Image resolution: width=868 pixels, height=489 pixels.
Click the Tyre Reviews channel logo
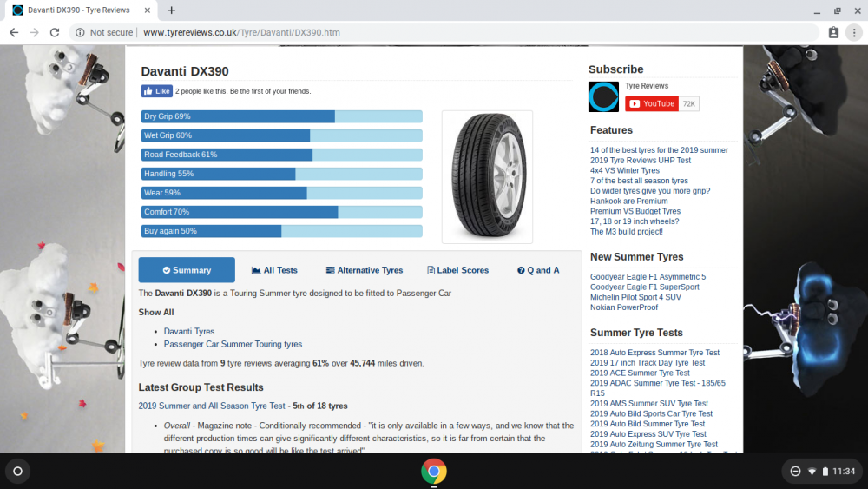603,96
